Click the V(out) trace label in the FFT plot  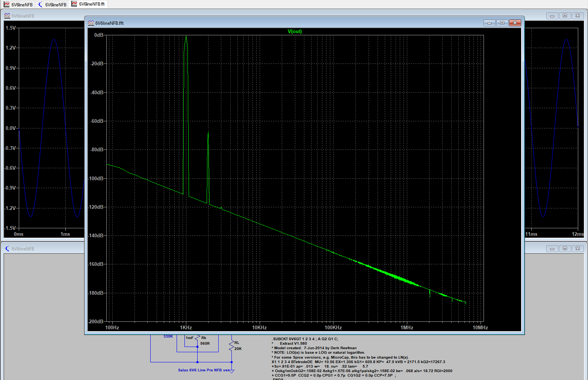pos(295,32)
